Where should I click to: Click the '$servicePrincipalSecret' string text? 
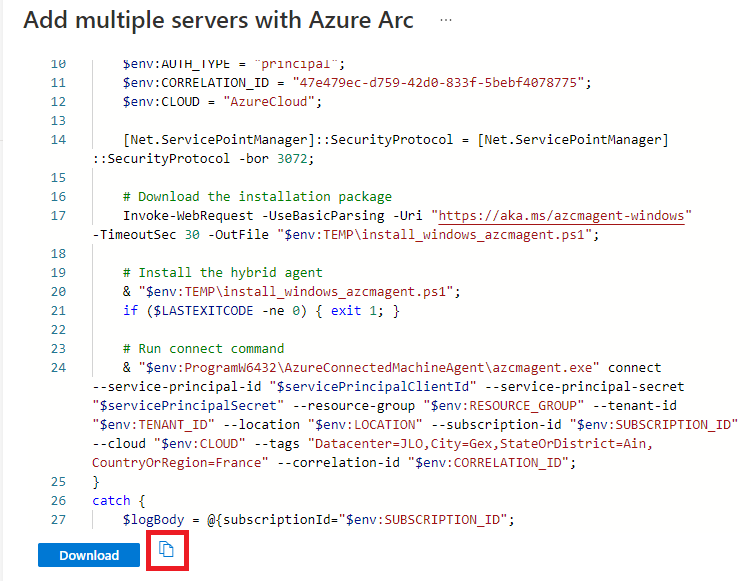(x=188, y=405)
